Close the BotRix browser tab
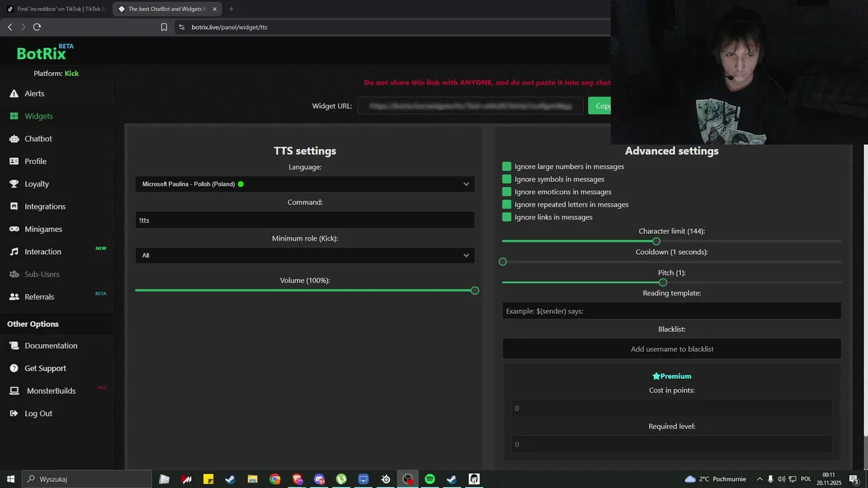868x488 pixels. click(x=214, y=9)
